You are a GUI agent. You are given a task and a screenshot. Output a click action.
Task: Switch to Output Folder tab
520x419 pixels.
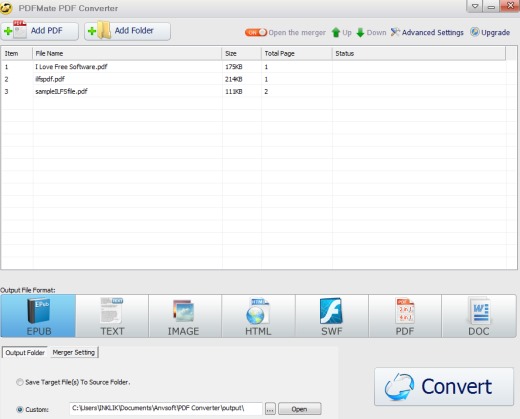point(25,352)
